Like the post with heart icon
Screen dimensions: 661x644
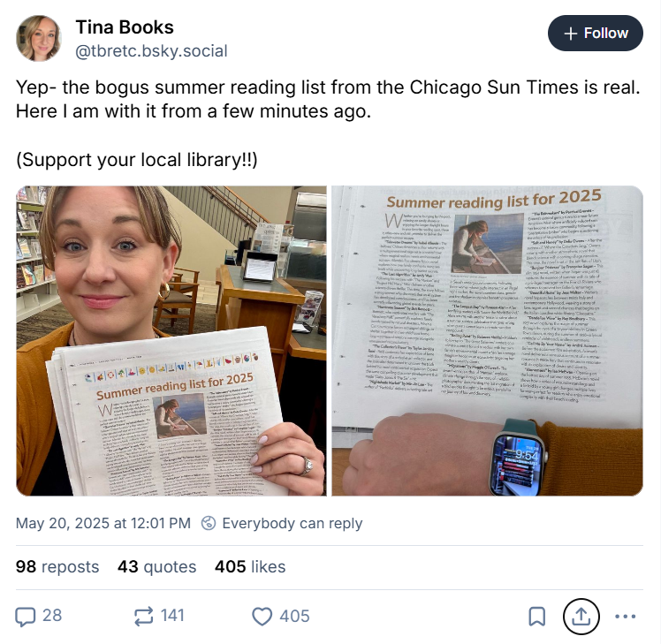(262, 617)
